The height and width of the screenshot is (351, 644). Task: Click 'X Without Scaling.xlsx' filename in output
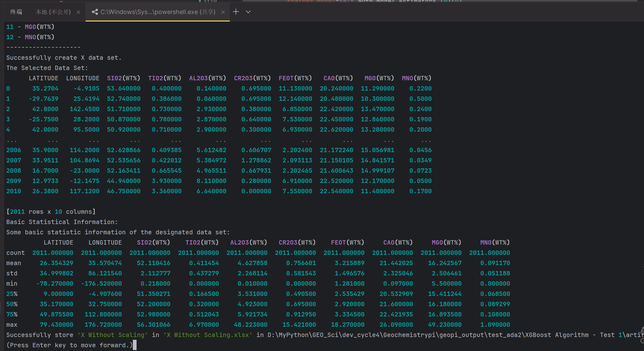coord(208,335)
